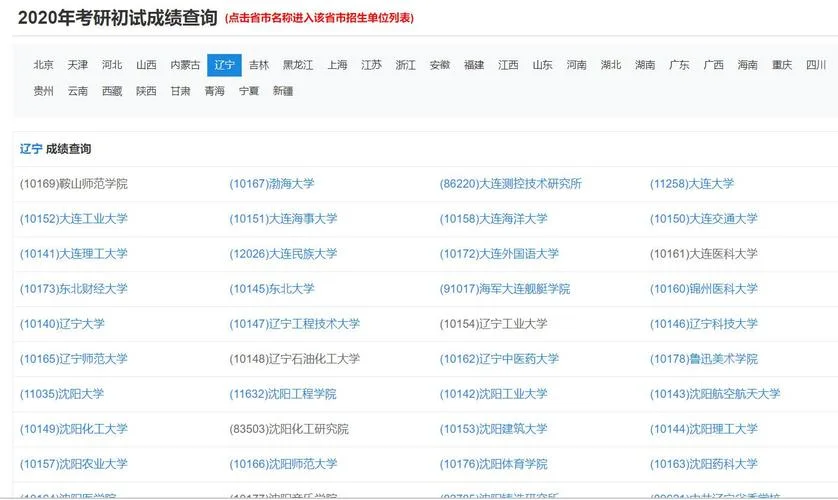
Task: Switch to the 山西 province tab
Action: tap(146, 65)
